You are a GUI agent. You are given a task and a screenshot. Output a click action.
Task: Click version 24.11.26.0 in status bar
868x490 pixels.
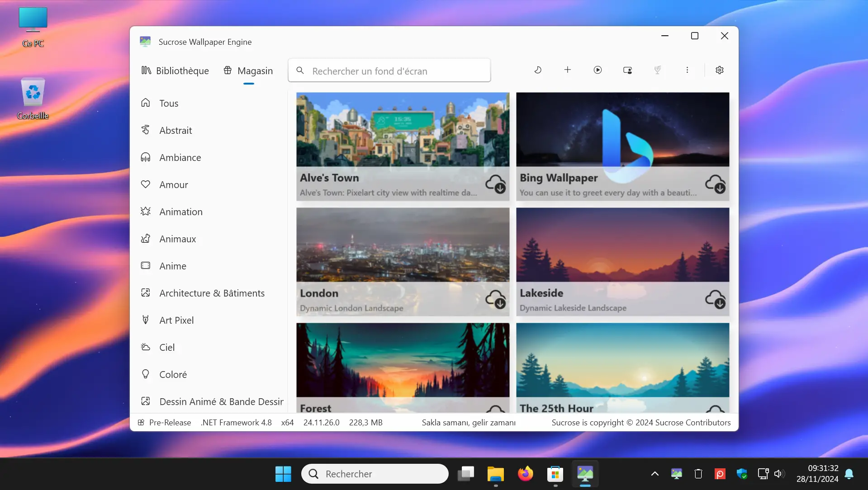click(321, 422)
